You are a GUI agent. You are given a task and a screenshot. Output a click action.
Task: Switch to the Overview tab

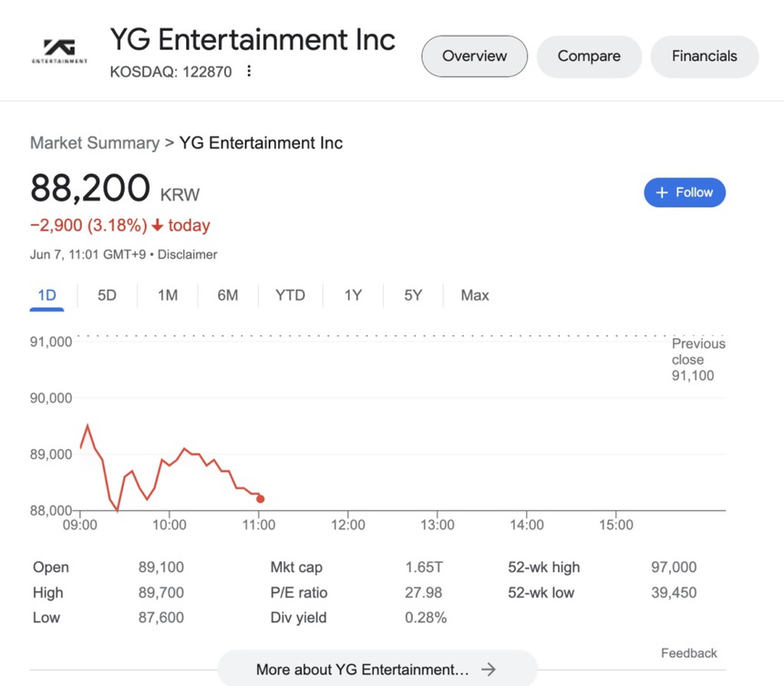click(474, 56)
